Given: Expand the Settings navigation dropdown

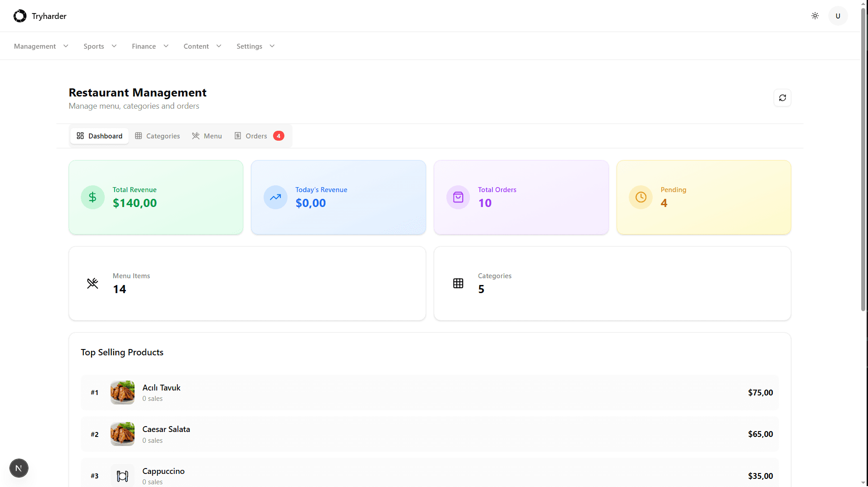Looking at the screenshot, I should (255, 46).
